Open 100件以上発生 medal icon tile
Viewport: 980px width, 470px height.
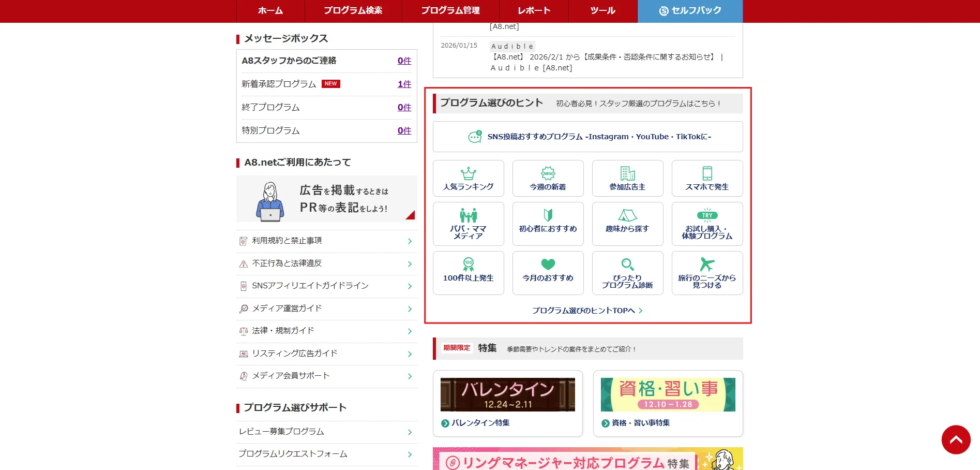pyautogui.click(x=468, y=273)
